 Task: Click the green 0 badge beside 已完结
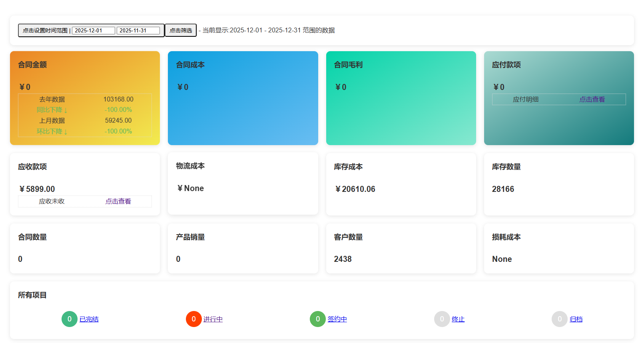click(x=69, y=319)
